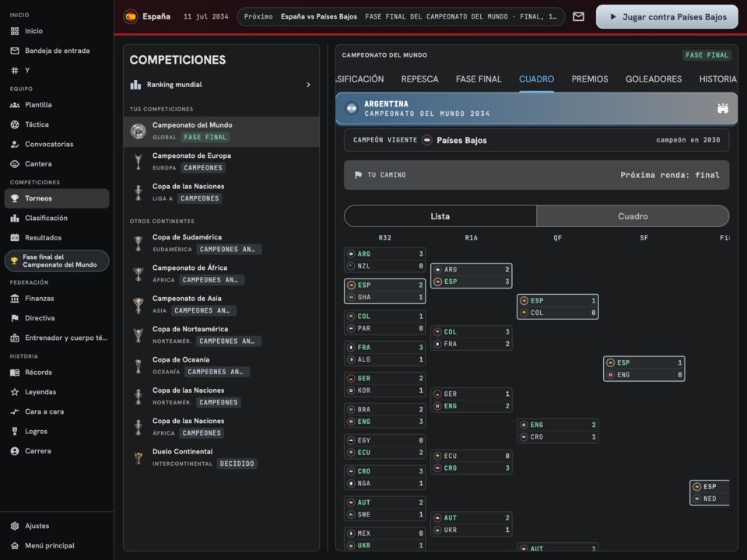Switch bracket view to Lista
747x560 pixels.
coord(440,216)
